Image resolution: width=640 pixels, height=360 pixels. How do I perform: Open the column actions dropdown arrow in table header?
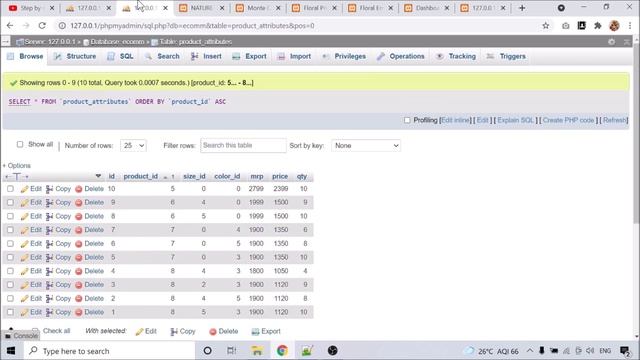pyautogui.click(x=98, y=176)
